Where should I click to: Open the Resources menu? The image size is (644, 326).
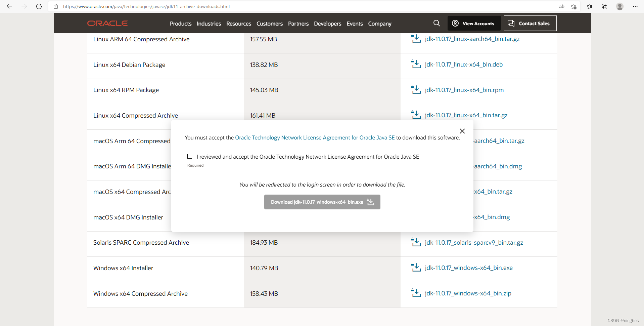(239, 24)
